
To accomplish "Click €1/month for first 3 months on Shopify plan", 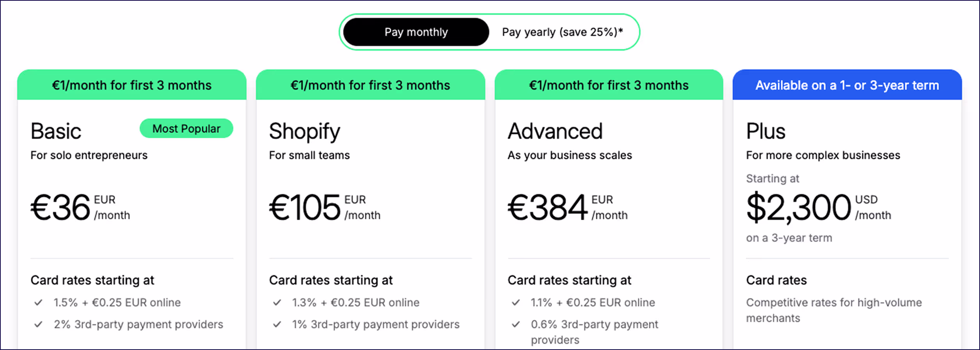I will (370, 85).
